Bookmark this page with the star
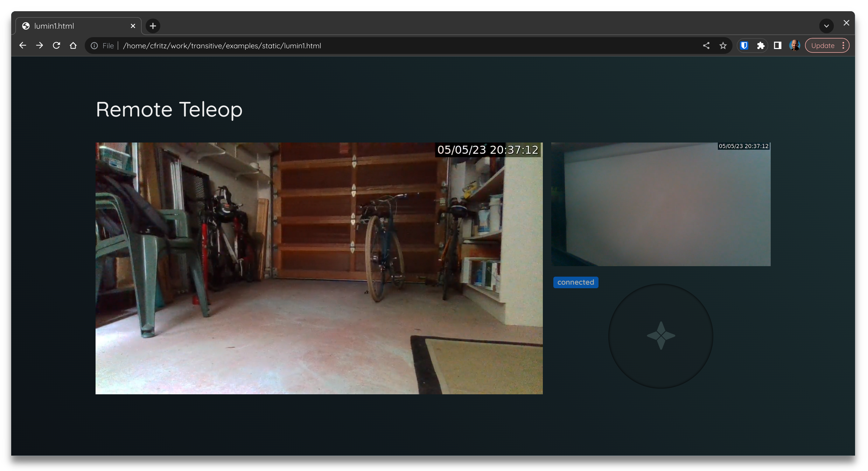The image size is (868, 471). [x=723, y=46]
